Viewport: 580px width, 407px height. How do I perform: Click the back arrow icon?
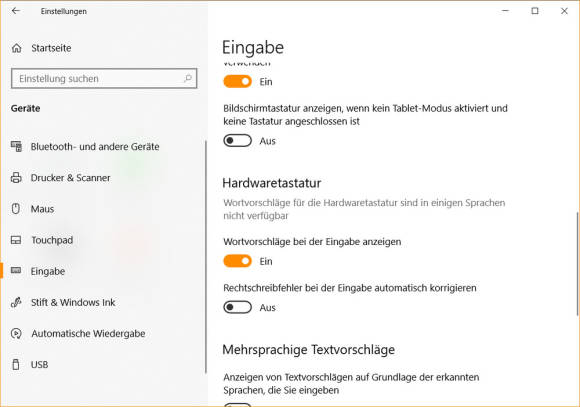pos(16,11)
